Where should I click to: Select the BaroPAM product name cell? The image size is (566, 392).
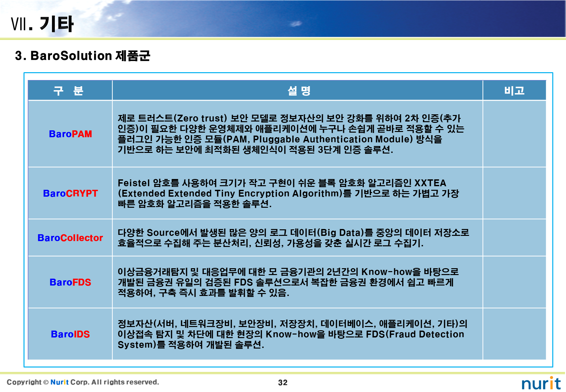[x=70, y=134]
